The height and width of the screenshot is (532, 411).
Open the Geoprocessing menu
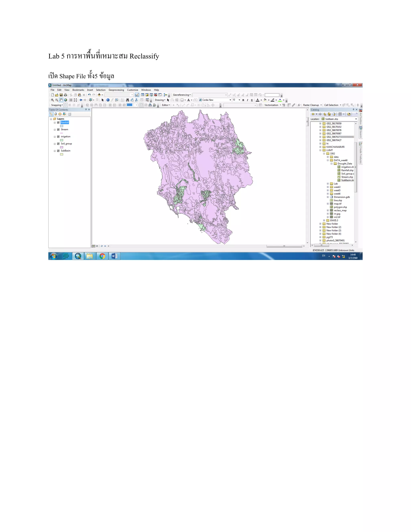pyautogui.click(x=116, y=90)
